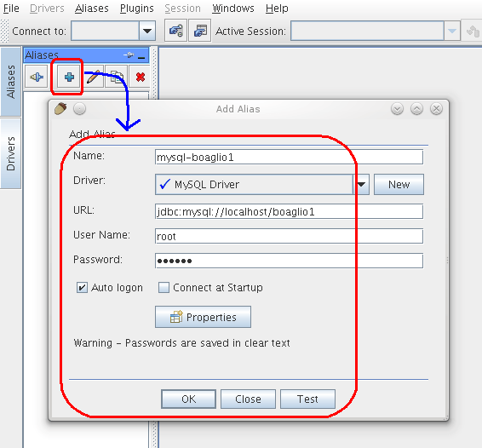The width and height of the screenshot is (482, 448).
Task: Uncheck the Auto logon checkbox
Action: click(x=82, y=288)
